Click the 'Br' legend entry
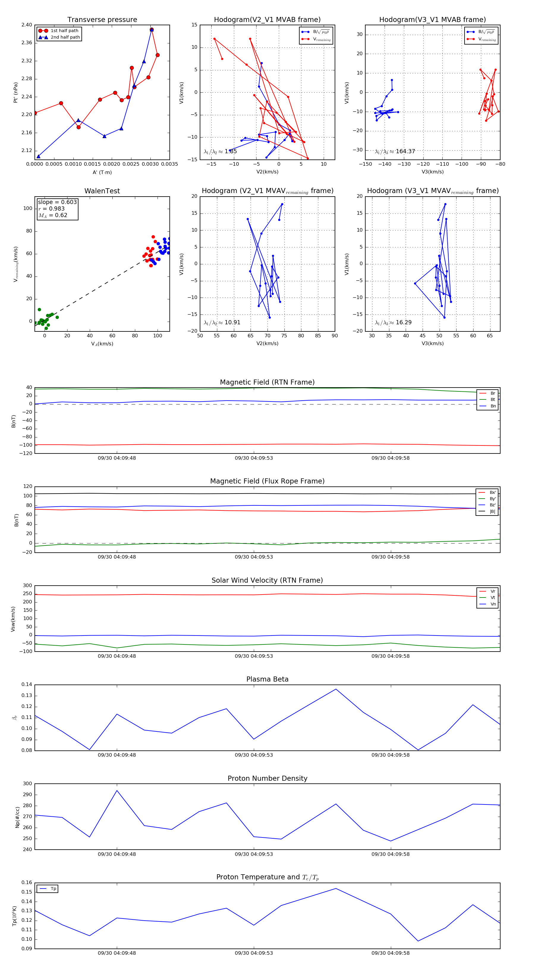 (x=488, y=393)
